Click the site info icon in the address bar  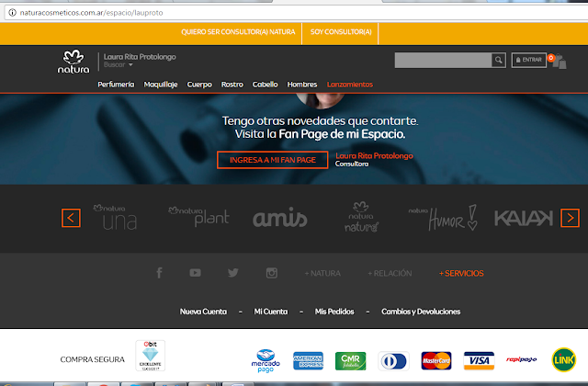click(x=12, y=13)
